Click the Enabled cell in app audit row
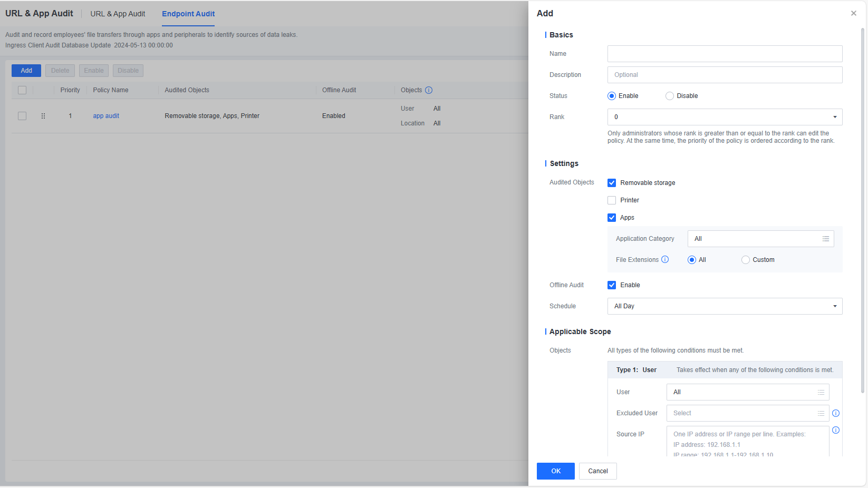868x488 pixels. click(x=334, y=116)
